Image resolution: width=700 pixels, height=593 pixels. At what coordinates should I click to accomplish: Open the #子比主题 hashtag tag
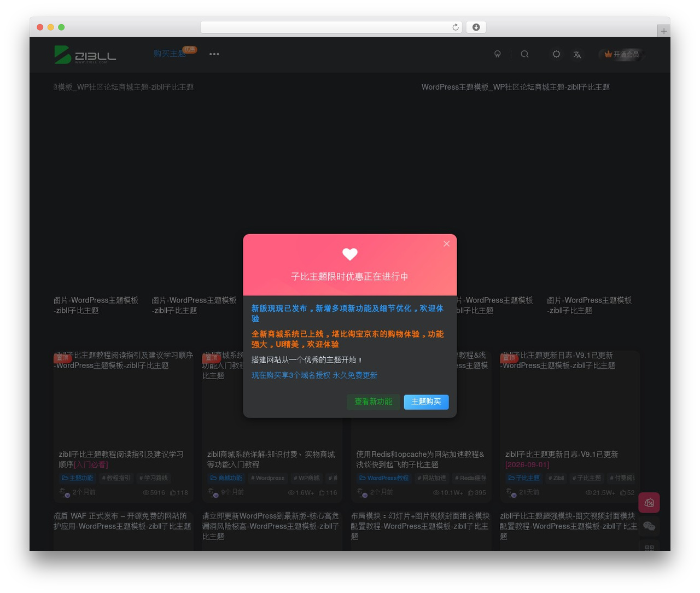[586, 478]
